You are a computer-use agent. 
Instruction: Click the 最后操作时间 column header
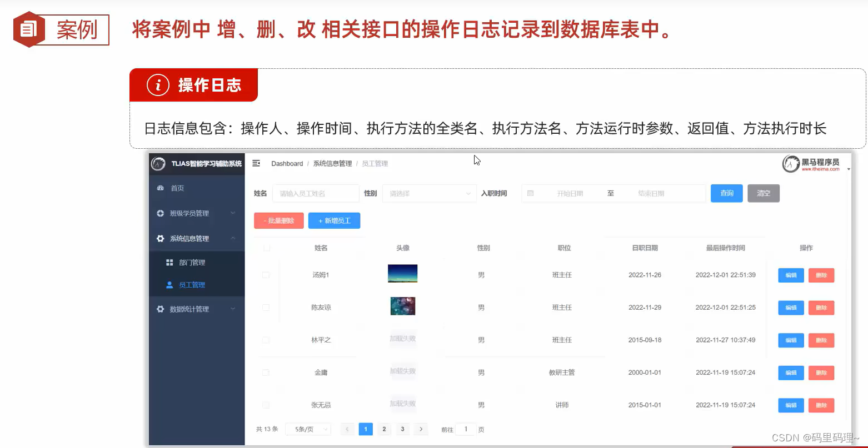726,248
